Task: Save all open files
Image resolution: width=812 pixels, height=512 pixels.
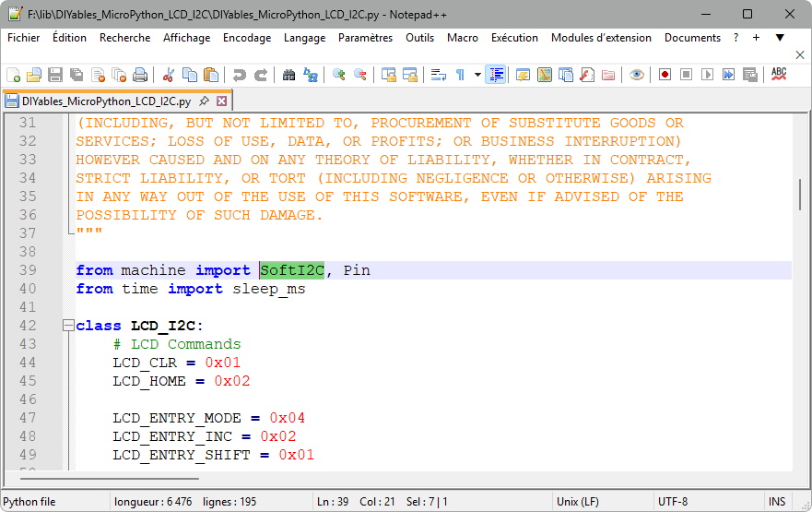Action: [x=76, y=75]
